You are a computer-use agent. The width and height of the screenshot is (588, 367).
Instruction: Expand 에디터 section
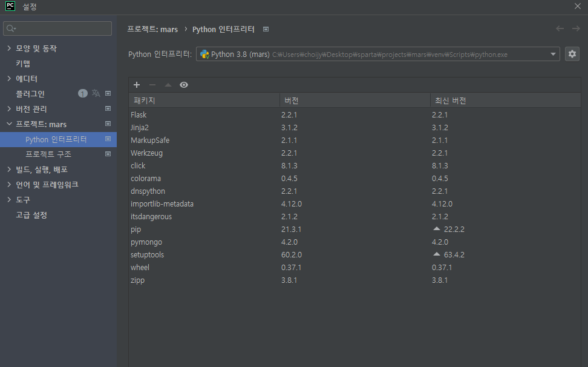pyautogui.click(x=9, y=79)
